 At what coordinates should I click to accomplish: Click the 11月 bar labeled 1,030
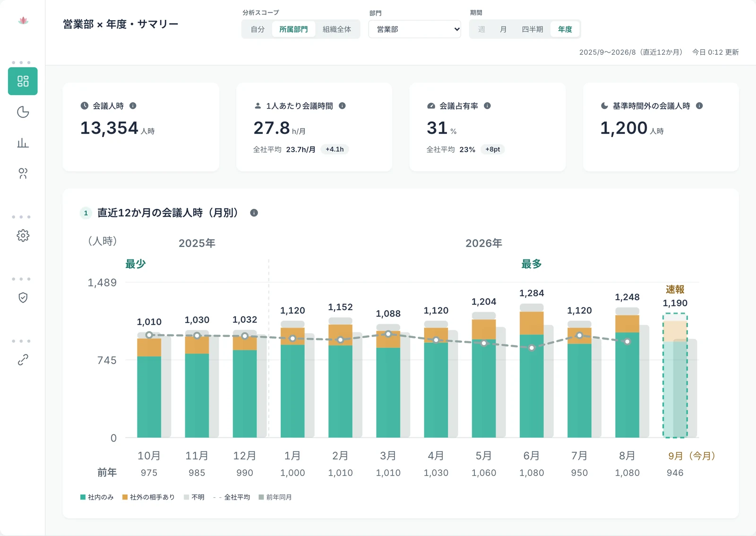pos(197,384)
